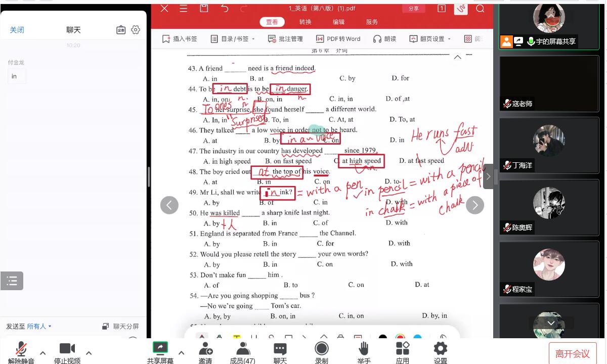Open meeting 设置 settings
This screenshot has width=607, height=364.
point(441,353)
